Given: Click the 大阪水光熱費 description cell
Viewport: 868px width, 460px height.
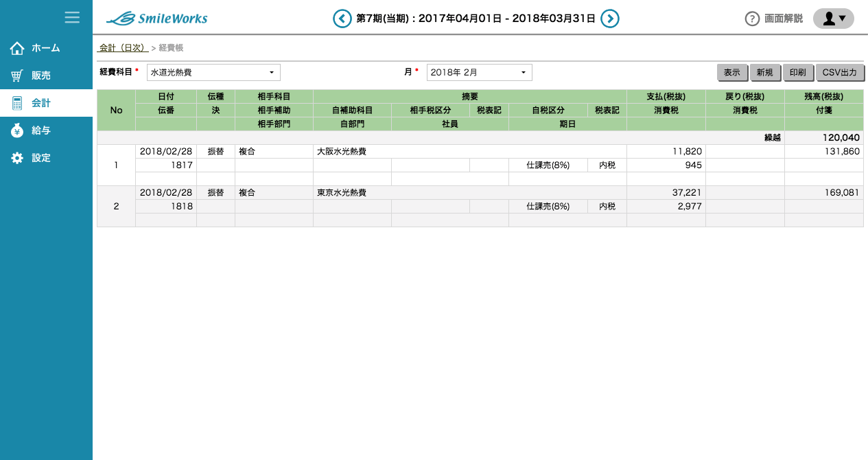Looking at the screenshot, I should coord(470,152).
